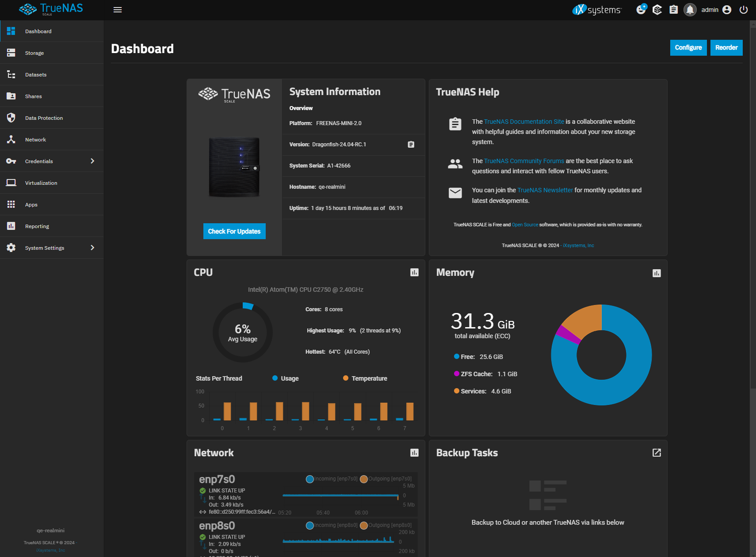Click the TrueNAS Mini system image
The image size is (756, 557).
click(234, 167)
